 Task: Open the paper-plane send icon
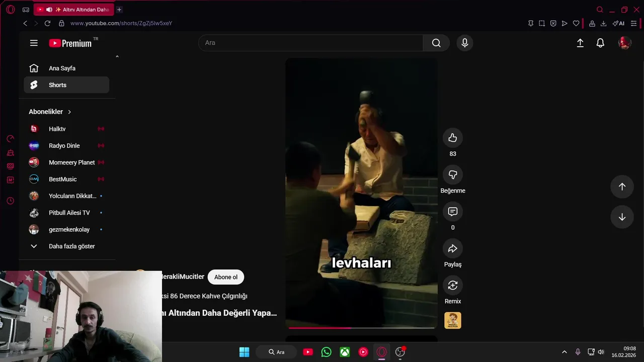[x=565, y=23]
